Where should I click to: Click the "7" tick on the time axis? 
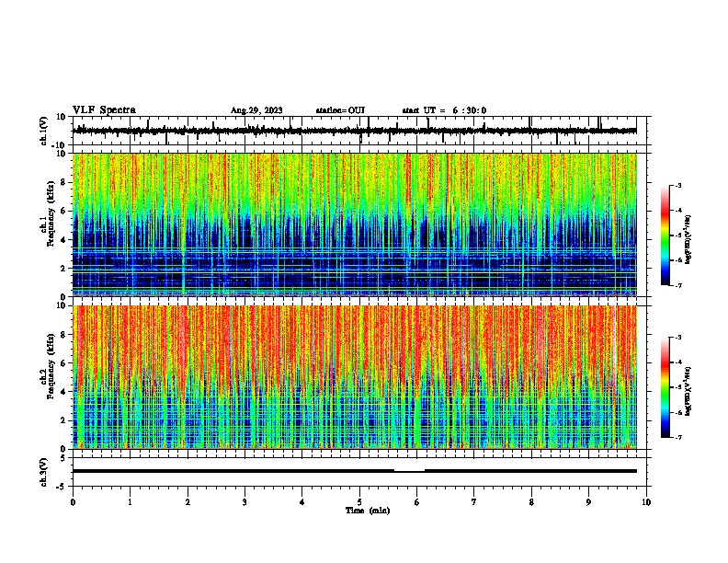click(474, 502)
